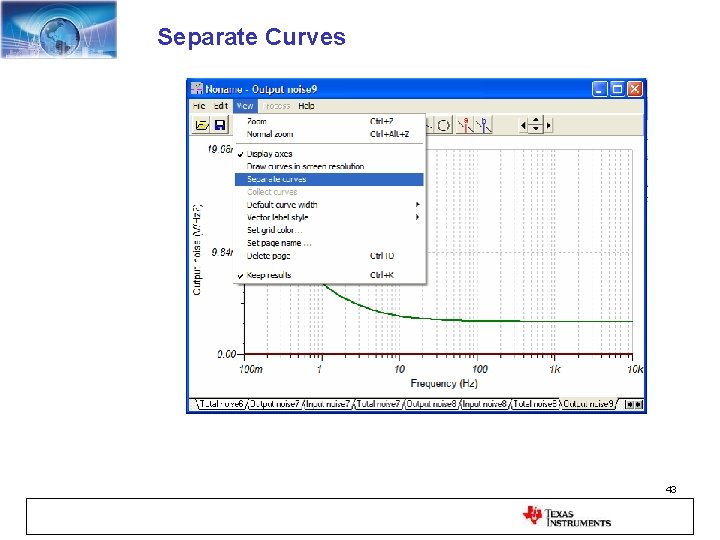Toggle the Display axes option
Image resolution: width=720 pixels, height=540 pixels.
[329, 154]
